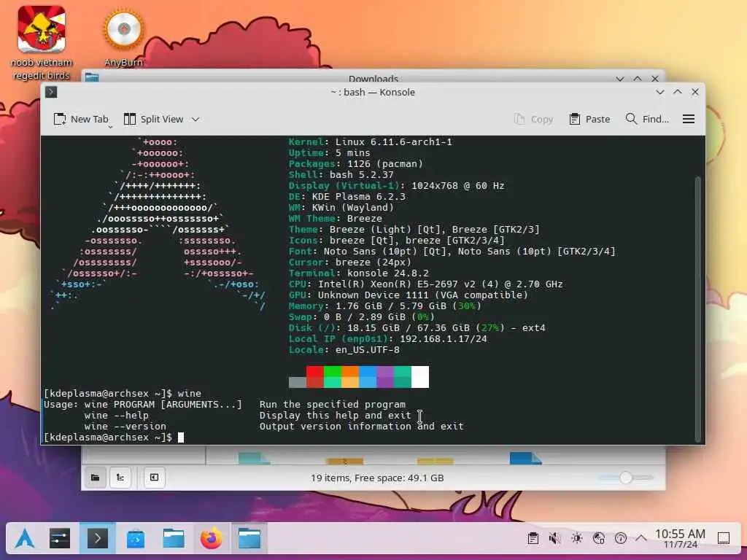Viewport: 747px width, 560px height.
Task: Toggle icons view mode in Downloads window
Action: pyautogui.click(x=96, y=478)
